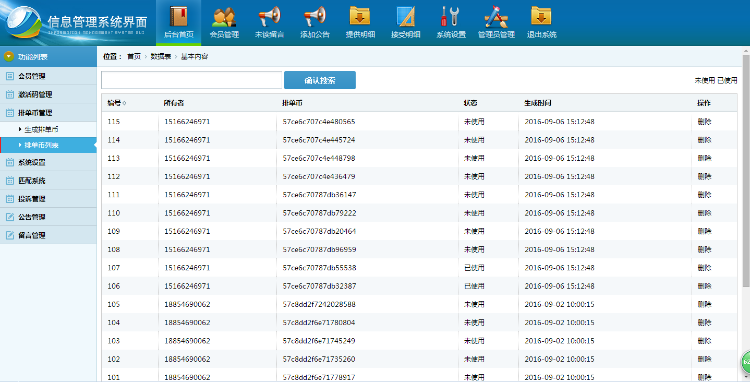Select code 57ce6c707c4e480565

click(x=319, y=121)
